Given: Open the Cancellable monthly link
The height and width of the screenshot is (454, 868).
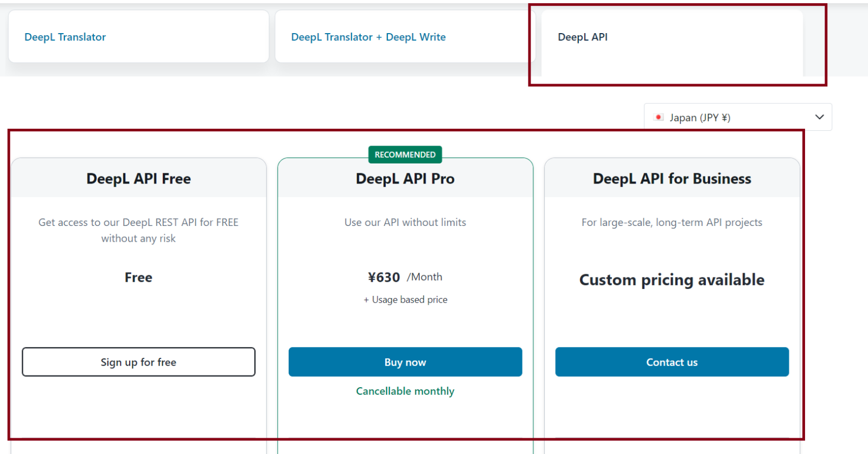Looking at the screenshot, I should tap(405, 391).
